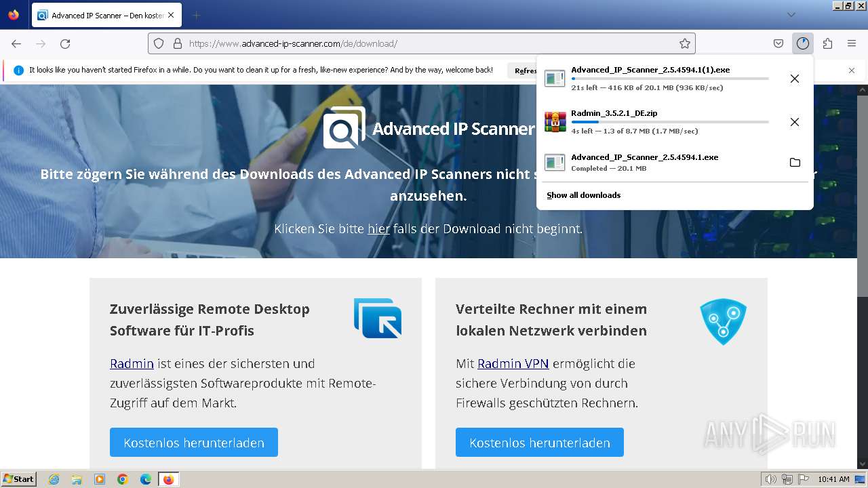Open Firefox application menu

[852, 43]
